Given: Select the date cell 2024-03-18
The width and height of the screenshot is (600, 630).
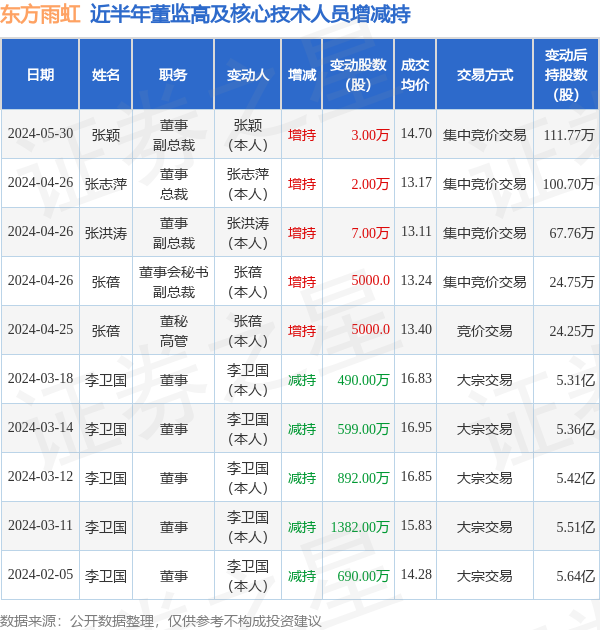Looking at the screenshot, I should coord(40,379).
